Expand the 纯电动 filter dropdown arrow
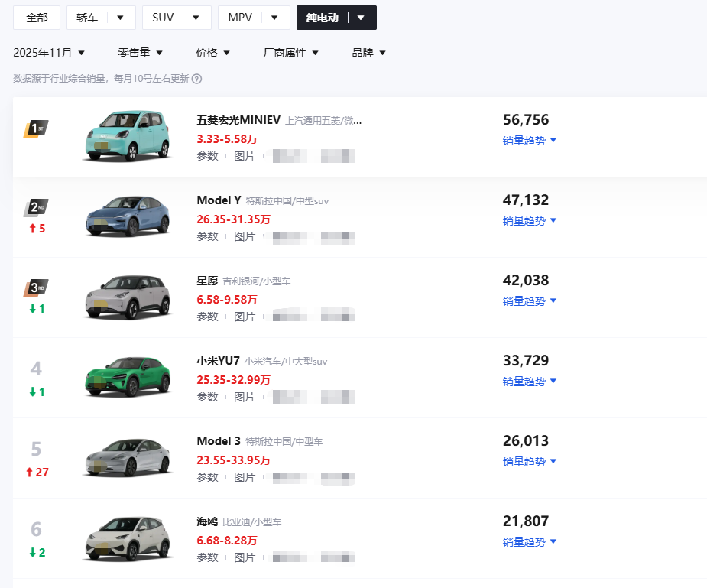The height and width of the screenshot is (588, 707). (x=361, y=18)
